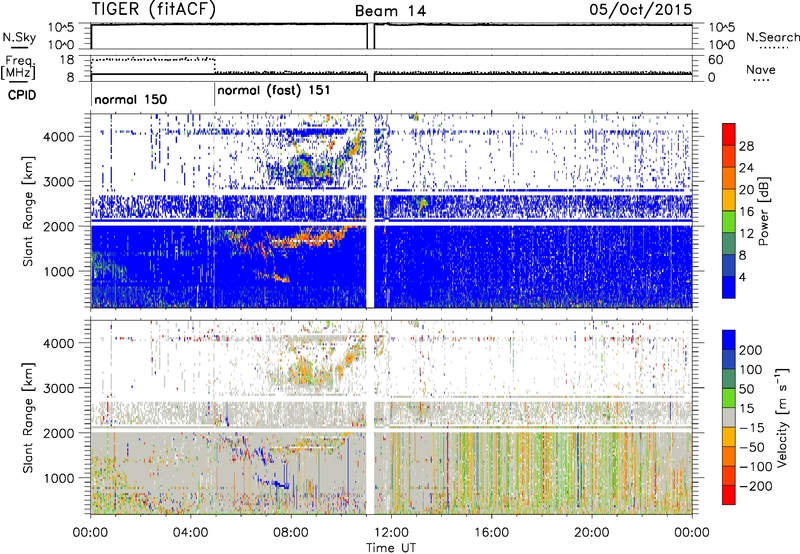Screen dimensions: 800x554
Task: Click the 2000 tick on velocity panel
Action: tap(59, 433)
